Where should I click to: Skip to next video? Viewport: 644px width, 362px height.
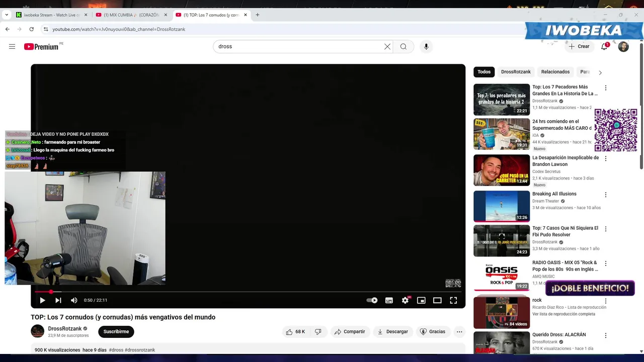58,300
